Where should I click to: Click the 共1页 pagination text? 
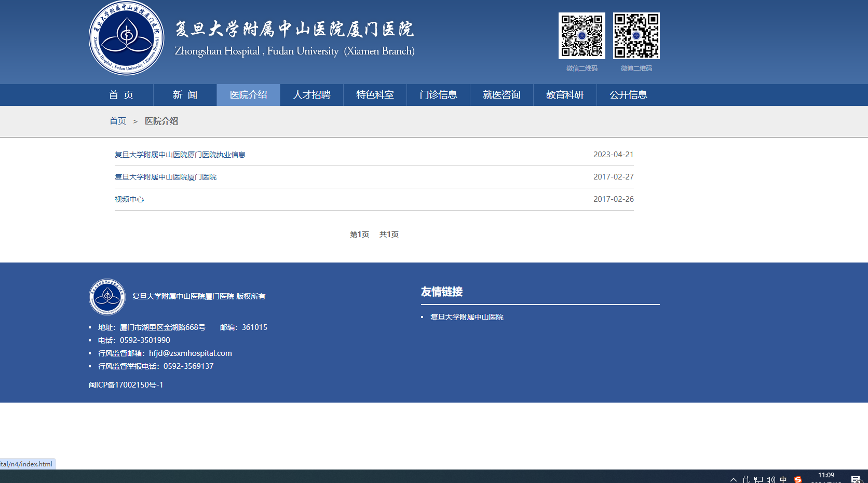389,234
